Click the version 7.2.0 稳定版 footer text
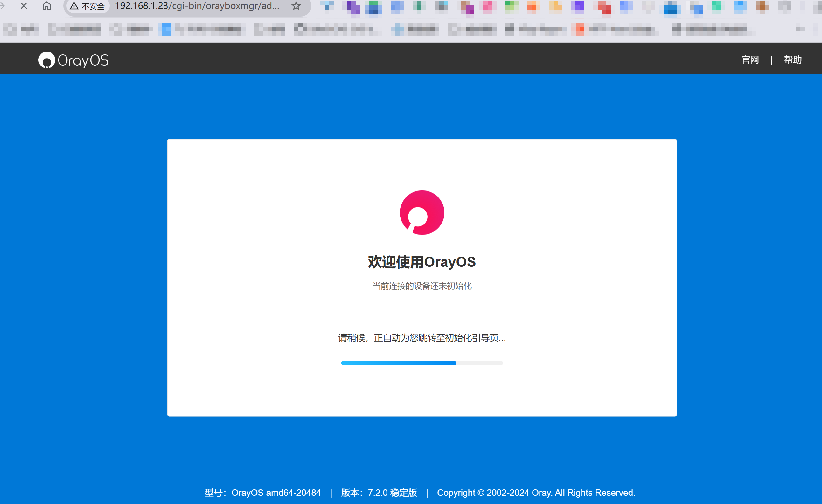 pos(392,493)
